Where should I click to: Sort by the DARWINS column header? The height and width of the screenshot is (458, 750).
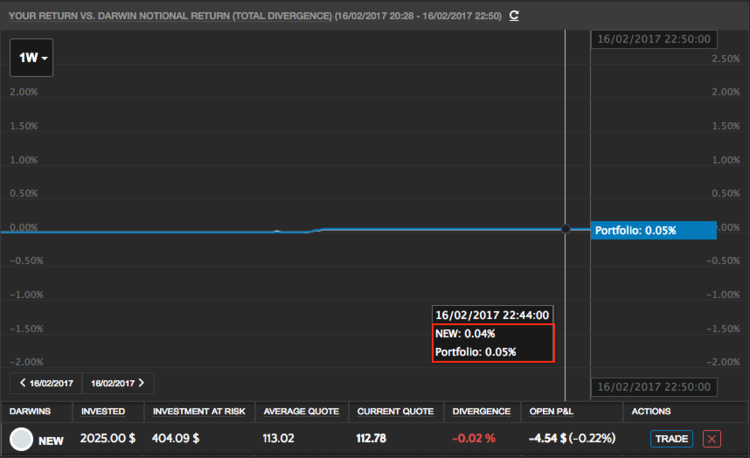30,411
